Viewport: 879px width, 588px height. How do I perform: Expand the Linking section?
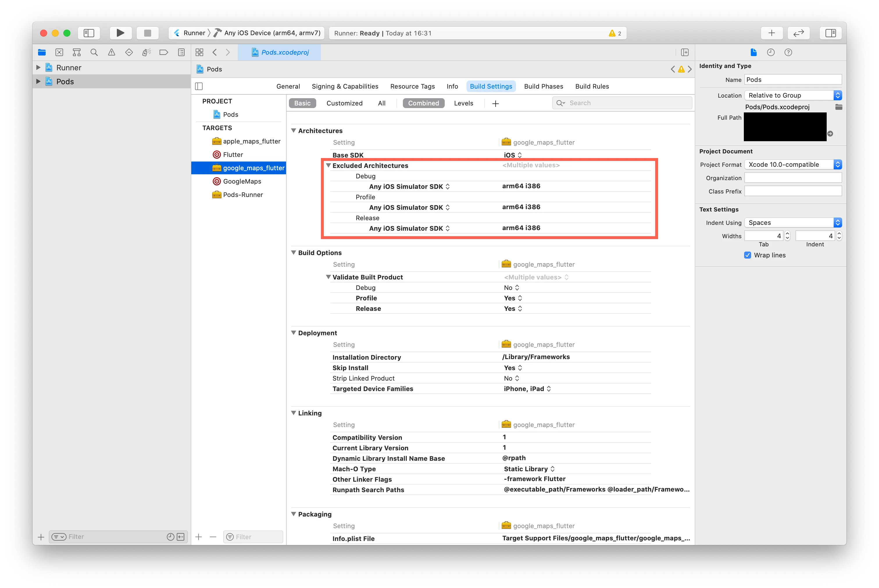[294, 413]
